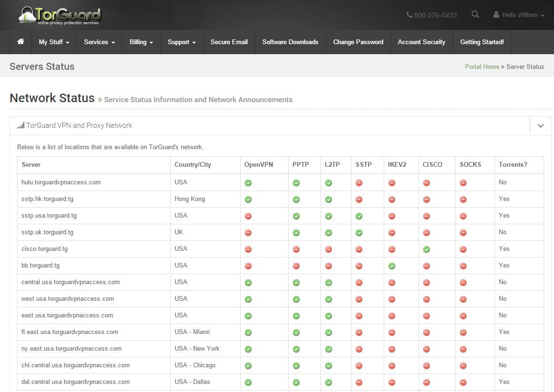
Task: Open the search magnifier icon
Action: pyautogui.click(x=475, y=14)
